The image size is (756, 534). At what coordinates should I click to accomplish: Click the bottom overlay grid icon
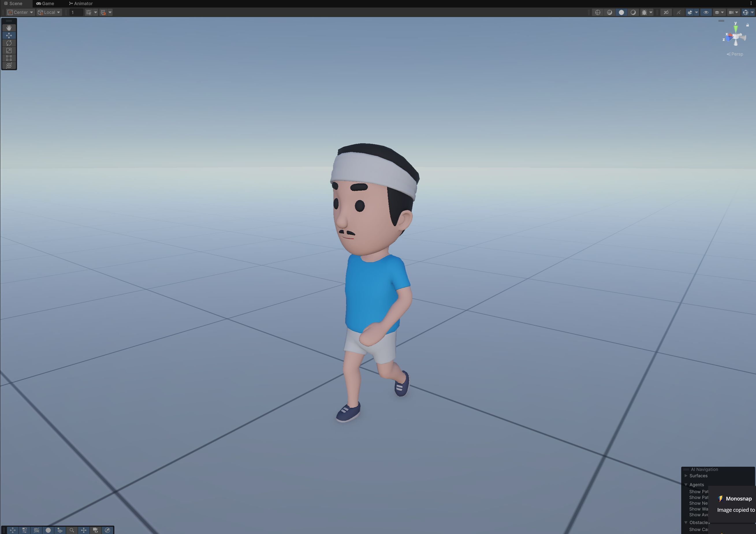pyautogui.click(x=36, y=530)
